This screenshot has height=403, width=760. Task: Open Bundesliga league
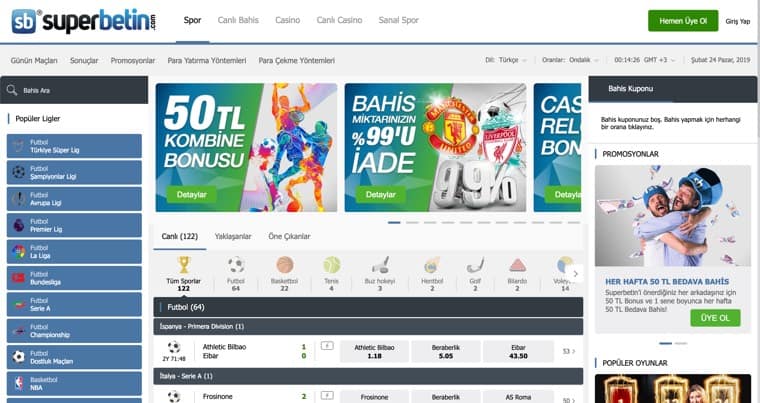tap(74, 278)
